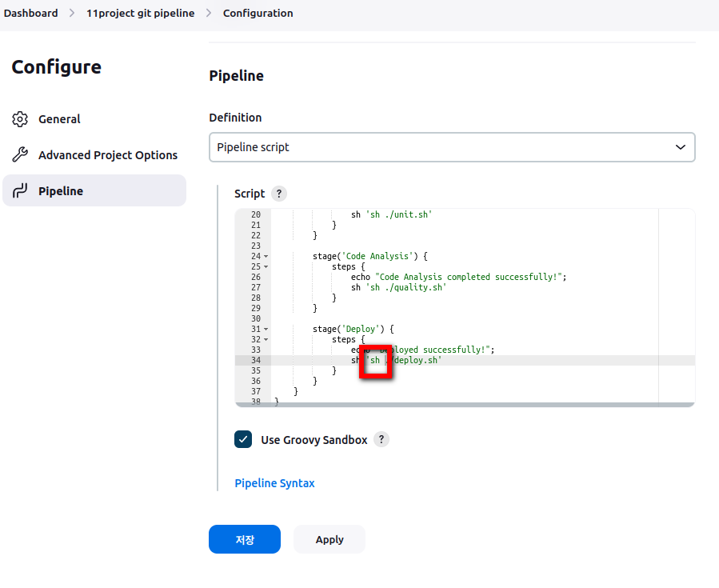
Task: Click the sh './unit.sh' line
Action: click(392, 214)
